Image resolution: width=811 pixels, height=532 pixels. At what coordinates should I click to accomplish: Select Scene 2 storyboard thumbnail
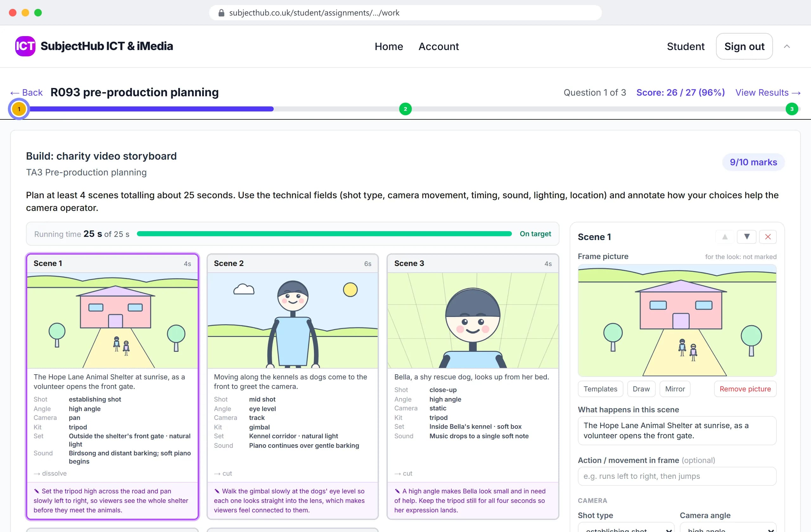[292, 320]
